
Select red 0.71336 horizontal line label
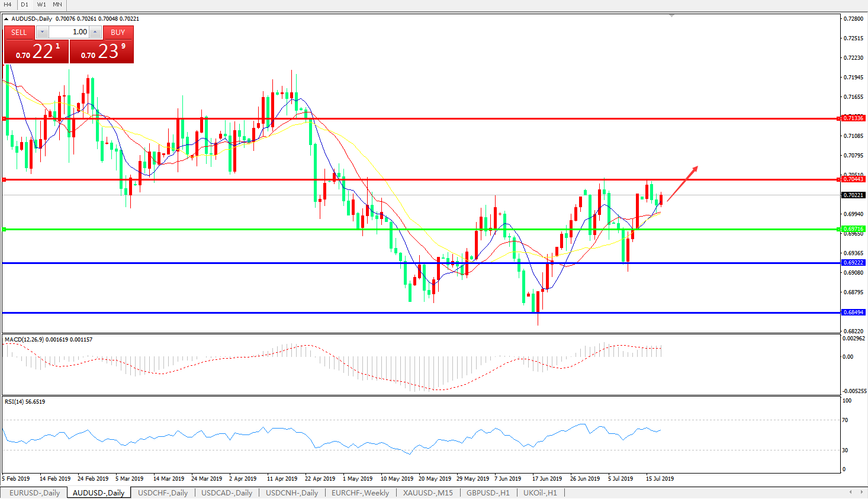click(x=853, y=118)
